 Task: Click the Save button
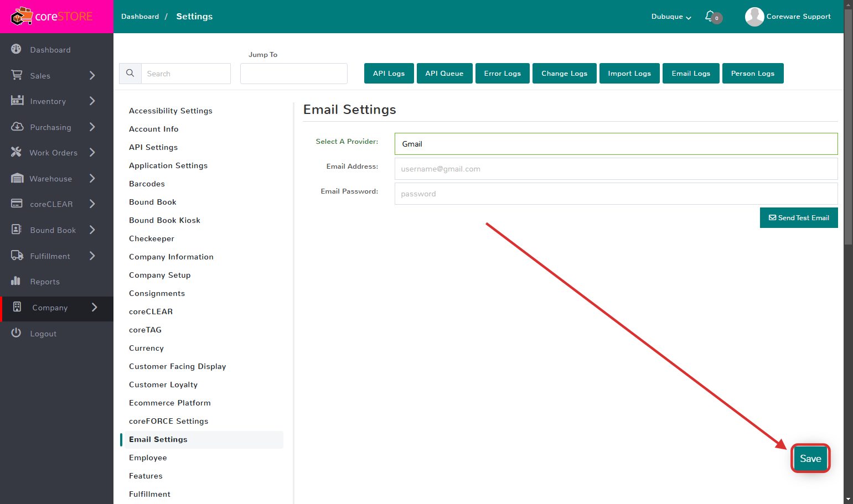[810, 458]
